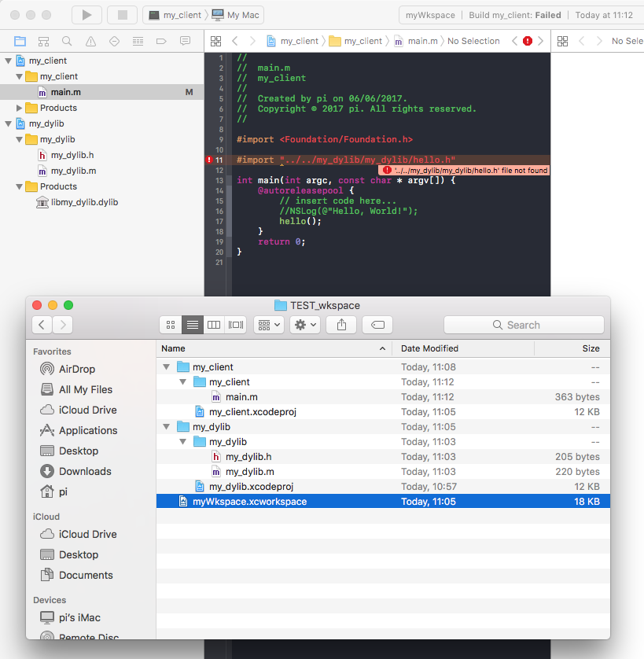Click the Finder search field
644x659 pixels.
coord(524,325)
